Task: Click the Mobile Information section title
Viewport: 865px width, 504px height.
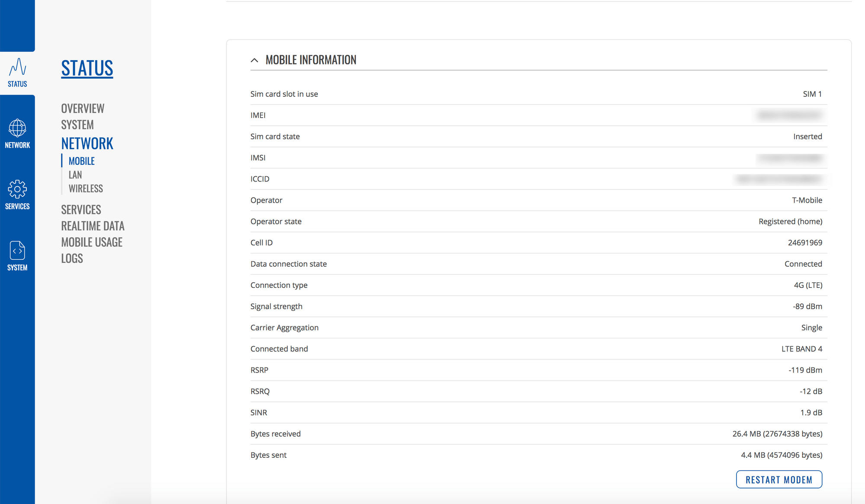Action: pos(311,60)
